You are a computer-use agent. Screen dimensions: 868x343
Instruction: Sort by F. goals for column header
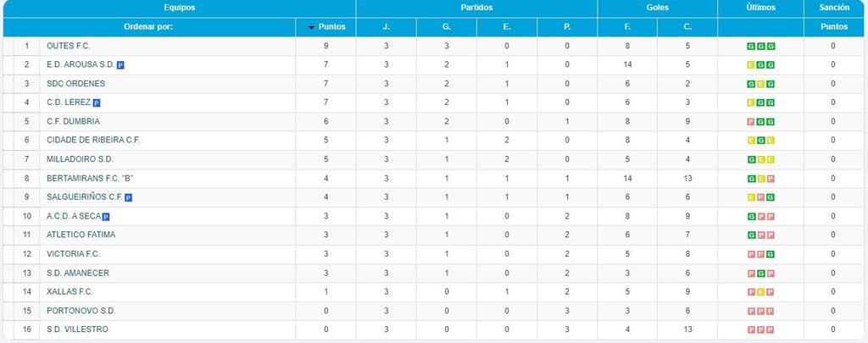pos(628,27)
